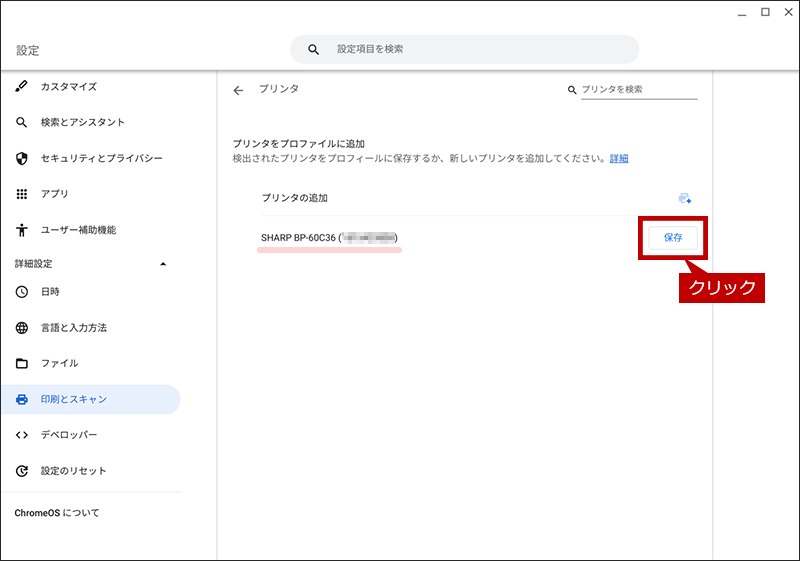Image resolution: width=800 pixels, height=561 pixels.
Task: Click the 設定項目を検索 search field
Action: coord(465,49)
